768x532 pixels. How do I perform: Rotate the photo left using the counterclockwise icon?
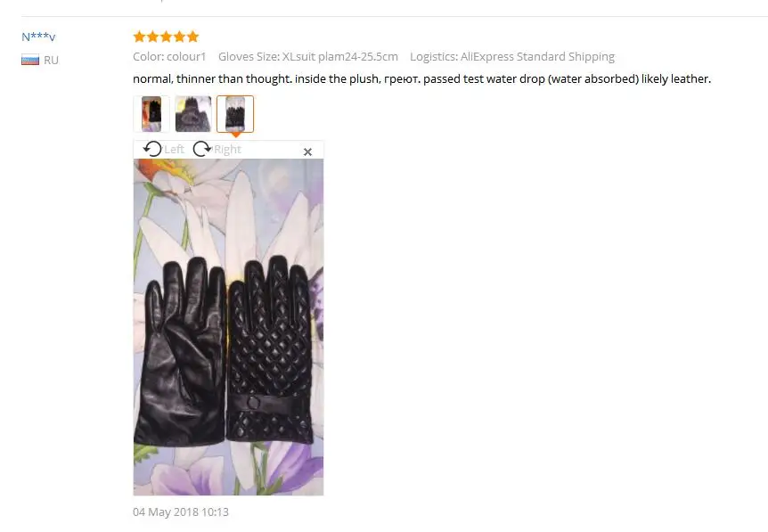152,149
